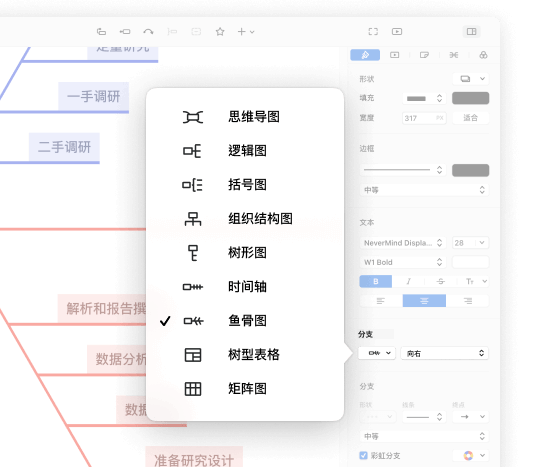This screenshot has width=540, height=469.
Task: Select 一手调研 topic
Action: [x=93, y=96]
